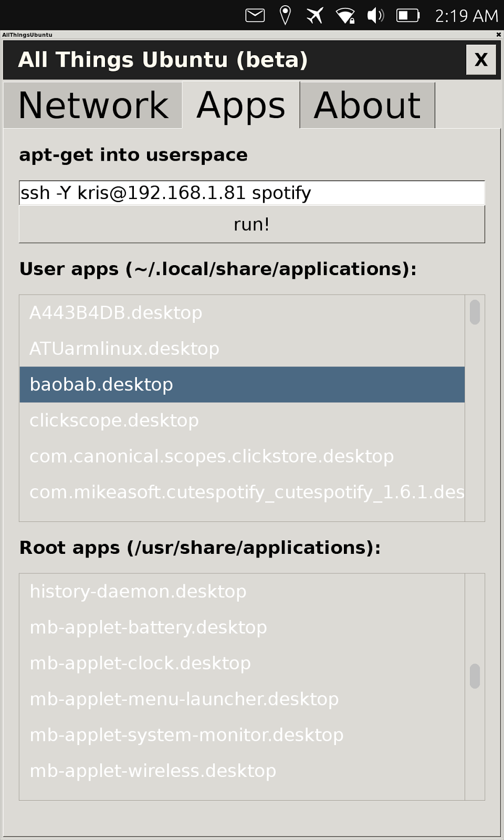Viewport: 504px width, 840px height.
Task: Pick history-daemon.desktop from Root apps
Action: click(242, 592)
